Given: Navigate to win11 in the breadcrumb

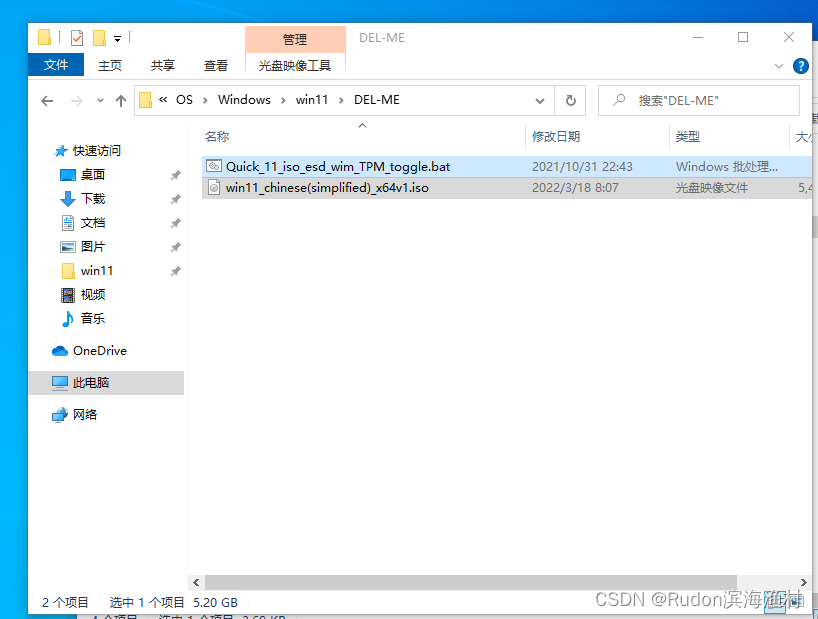Looking at the screenshot, I should point(312,100).
